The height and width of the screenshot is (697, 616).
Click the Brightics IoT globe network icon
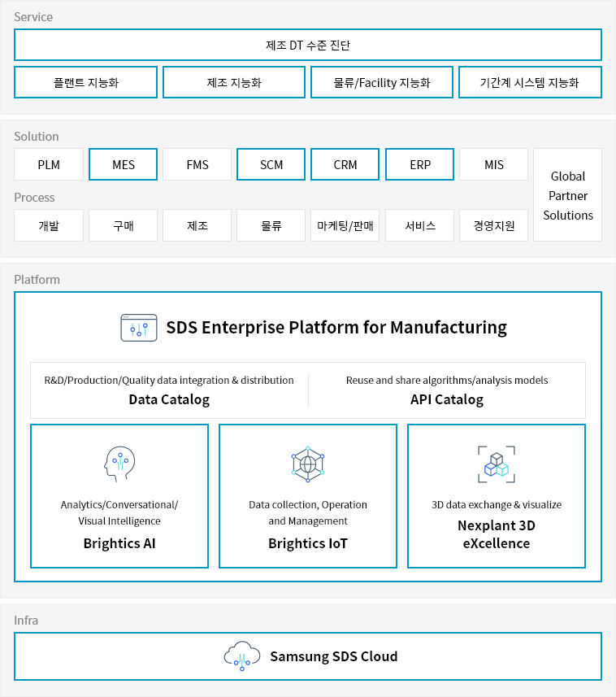pyautogui.click(x=308, y=464)
